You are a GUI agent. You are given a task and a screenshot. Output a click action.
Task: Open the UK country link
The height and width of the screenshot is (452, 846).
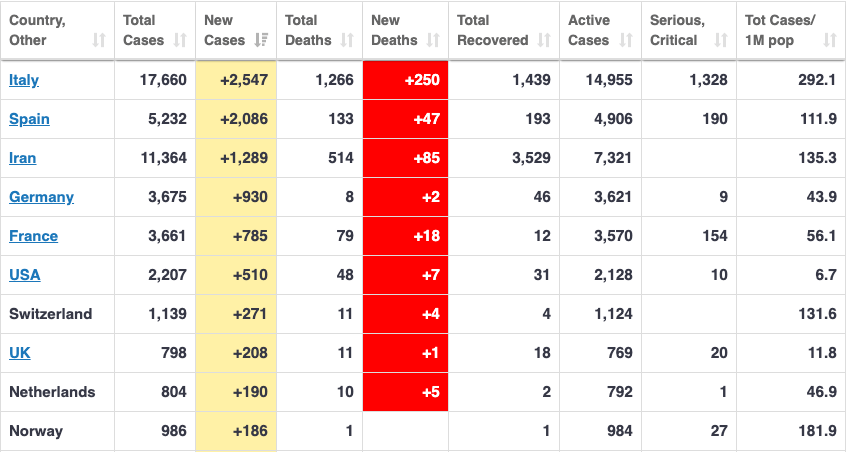[20, 353]
